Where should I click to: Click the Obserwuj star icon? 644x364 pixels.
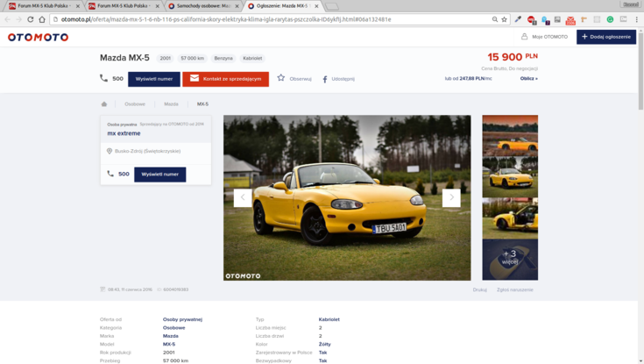[x=281, y=78]
